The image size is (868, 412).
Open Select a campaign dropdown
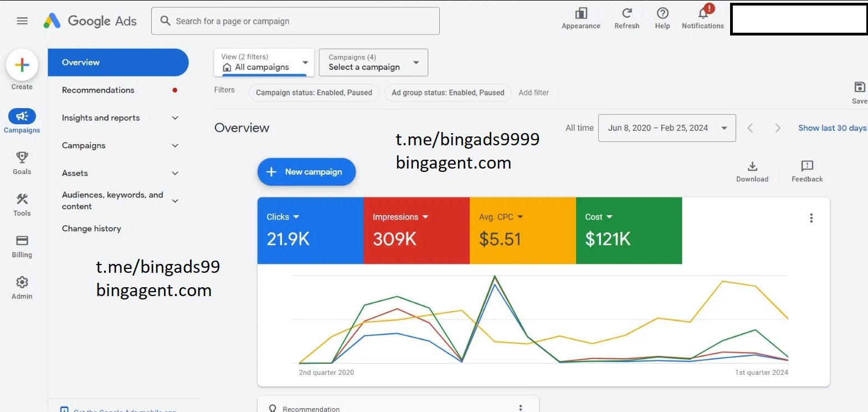click(373, 62)
